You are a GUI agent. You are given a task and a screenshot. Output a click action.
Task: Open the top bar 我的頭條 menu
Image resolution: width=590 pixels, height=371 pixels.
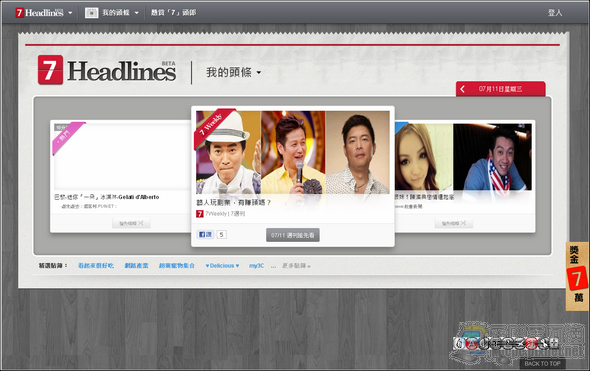(x=116, y=13)
